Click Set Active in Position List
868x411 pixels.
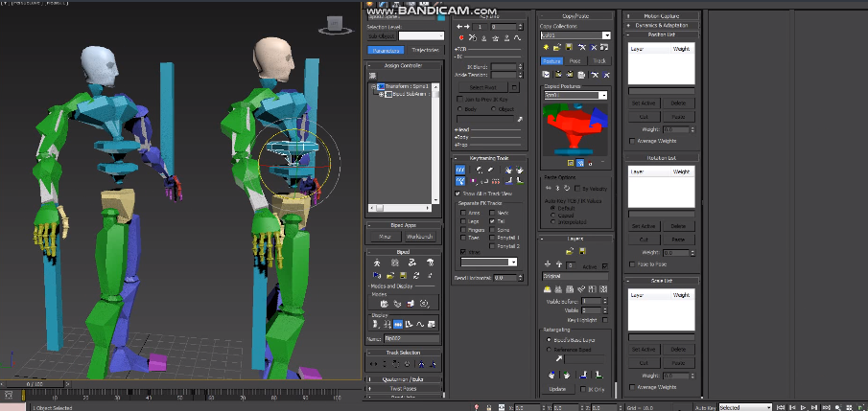[644, 103]
